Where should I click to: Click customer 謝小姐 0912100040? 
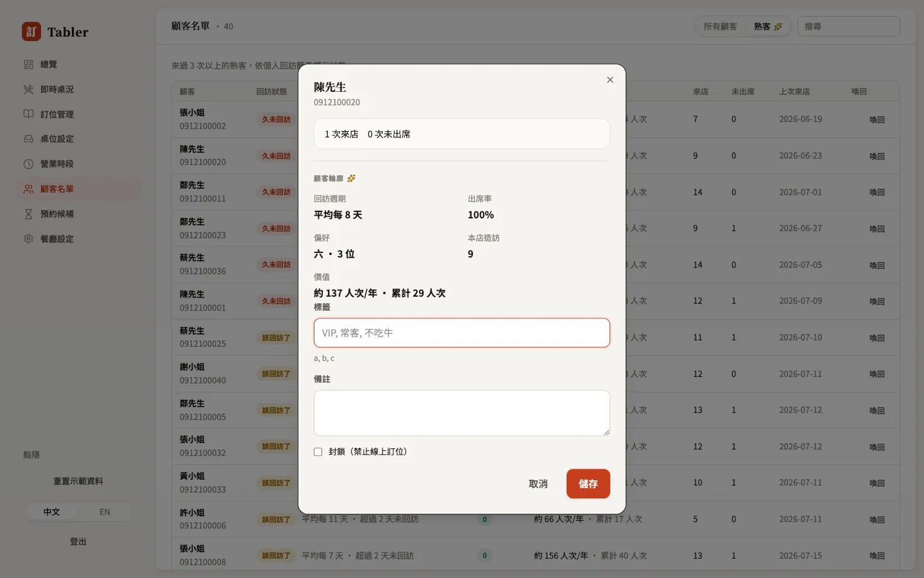tap(203, 373)
